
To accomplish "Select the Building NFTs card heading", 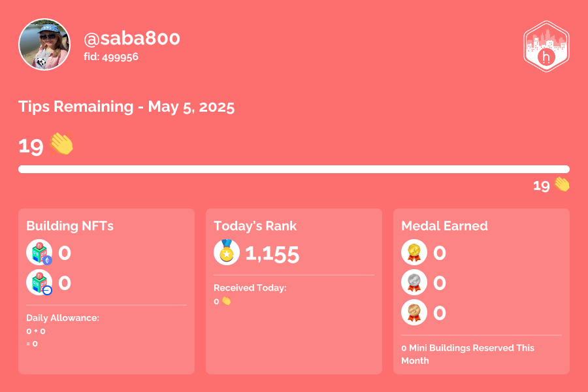I will (x=70, y=226).
